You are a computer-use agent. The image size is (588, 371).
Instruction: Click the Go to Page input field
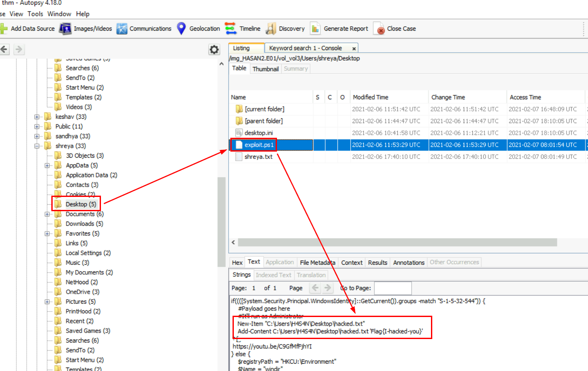(393, 288)
